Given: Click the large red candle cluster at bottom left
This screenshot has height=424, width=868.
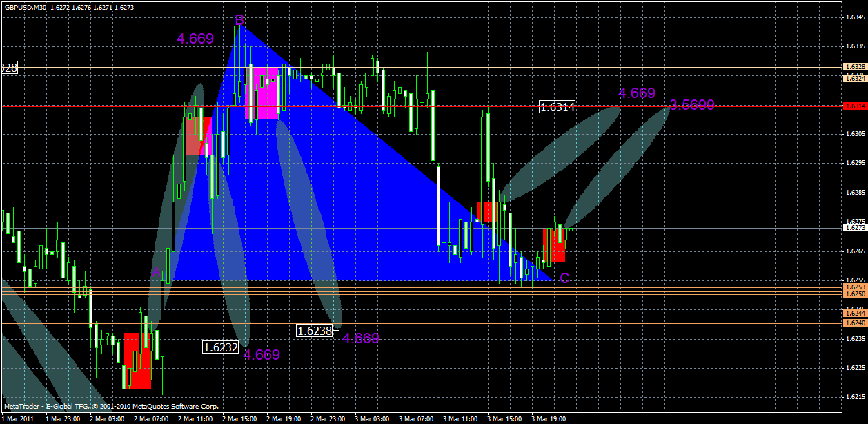Looking at the screenshot, I should (138, 359).
